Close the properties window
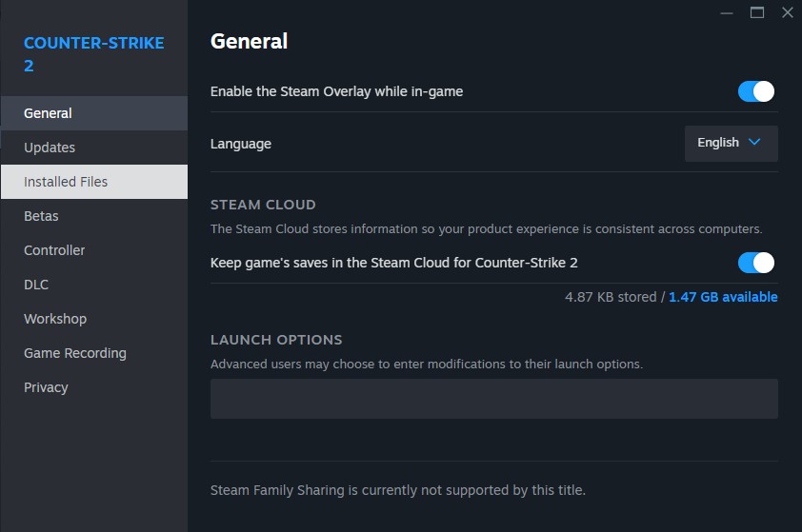 tap(788, 12)
